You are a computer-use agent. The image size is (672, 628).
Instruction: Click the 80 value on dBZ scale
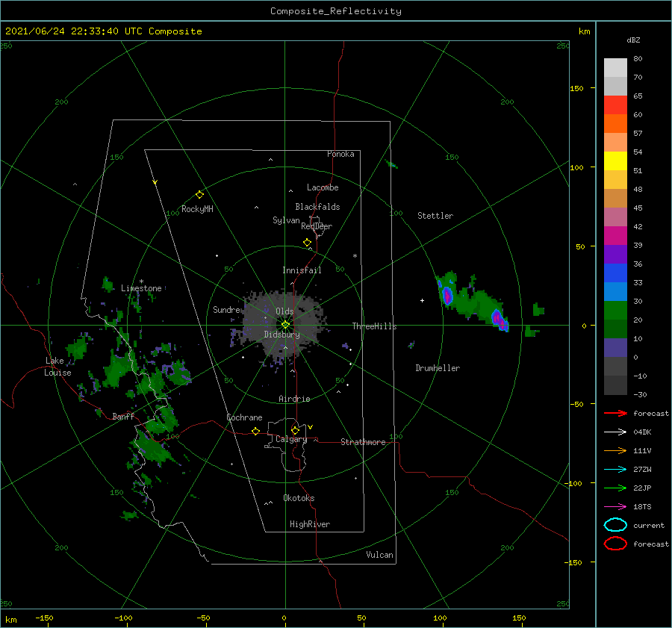(x=638, y=58)
